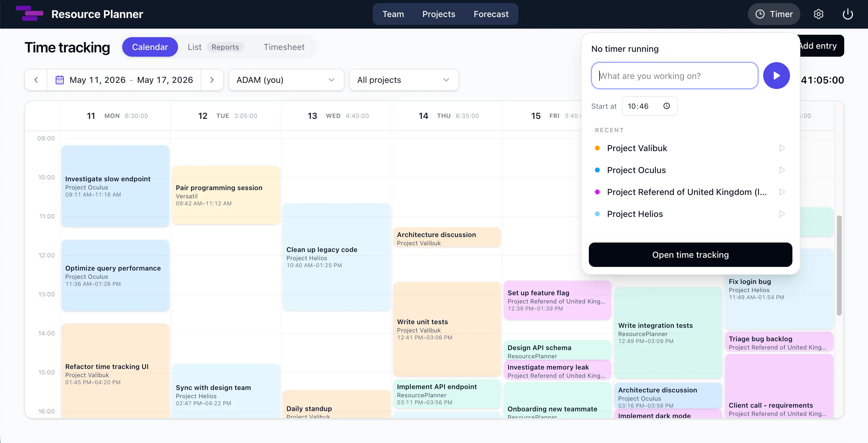Open Implement API endpoint entry

447,394
